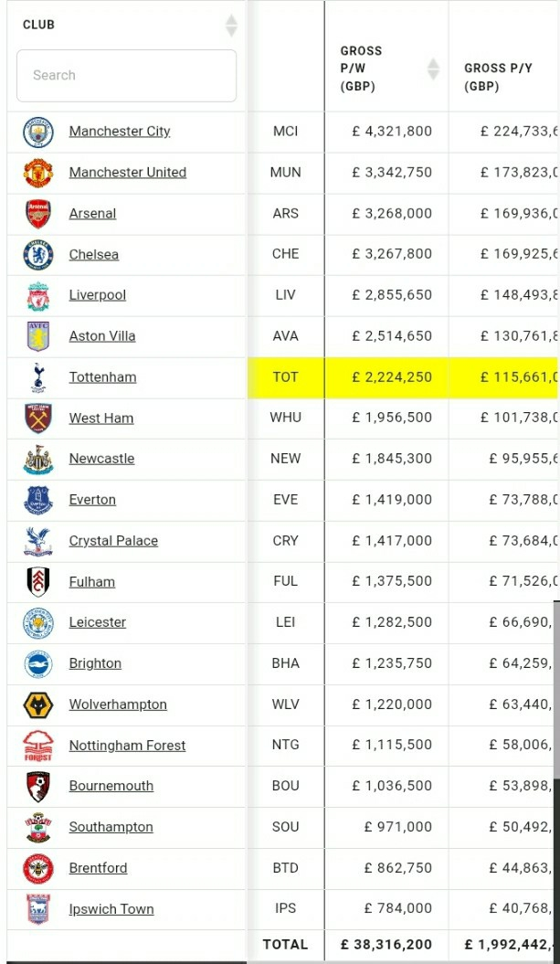Open the Nottingham Forest link
Screen dimensions: 560x964
pyautogui.click(x=127, y=745)
